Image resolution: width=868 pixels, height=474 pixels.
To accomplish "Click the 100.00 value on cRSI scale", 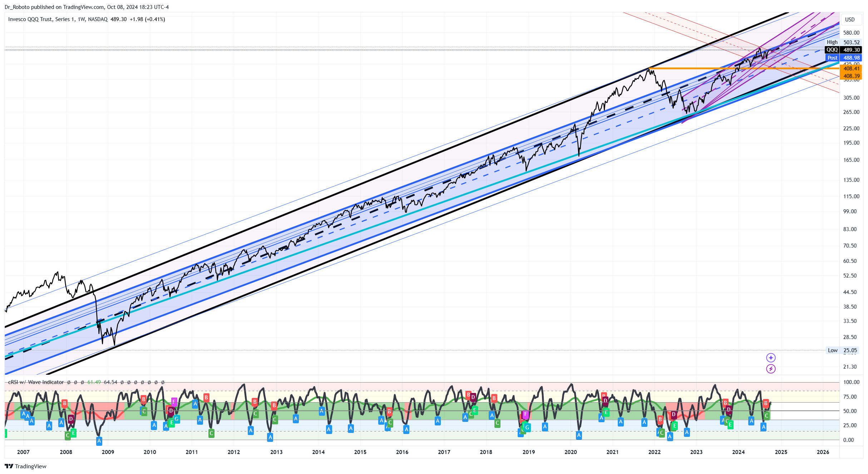I will pos(851,382).
